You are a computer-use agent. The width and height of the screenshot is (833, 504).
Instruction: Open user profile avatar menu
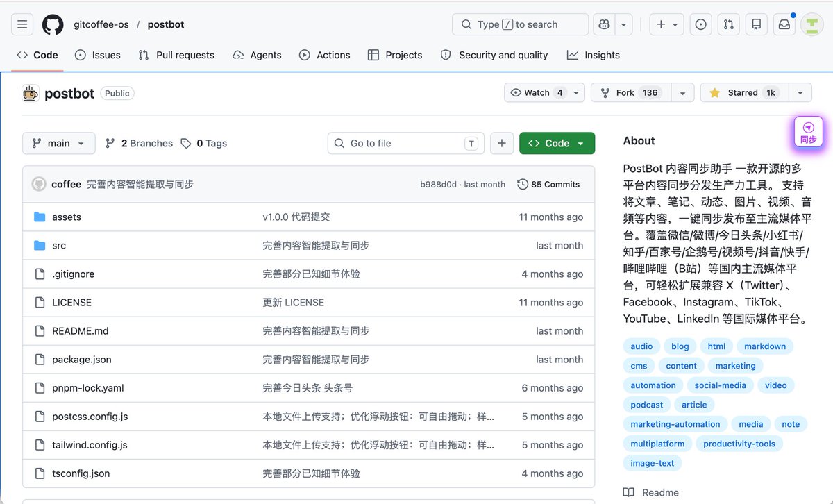pyautogui.click(x=811, y=24)
